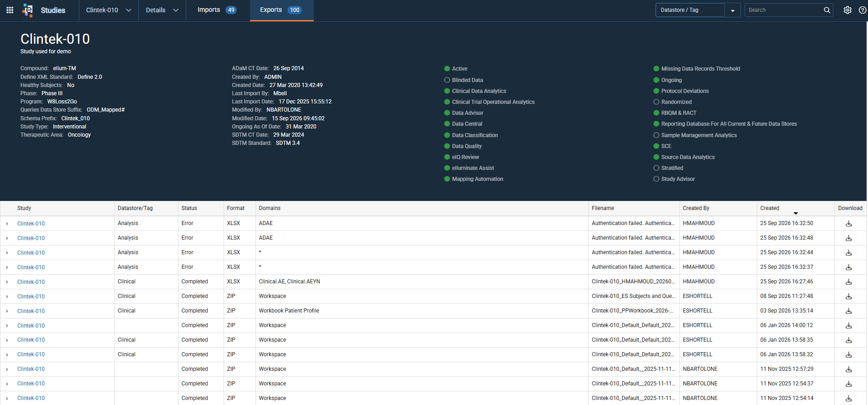The width and height of the screenshot is (868, 405).
Task: Download the export created 25 Sep 2026 16:32:44
Action: (x=849, y=253)
